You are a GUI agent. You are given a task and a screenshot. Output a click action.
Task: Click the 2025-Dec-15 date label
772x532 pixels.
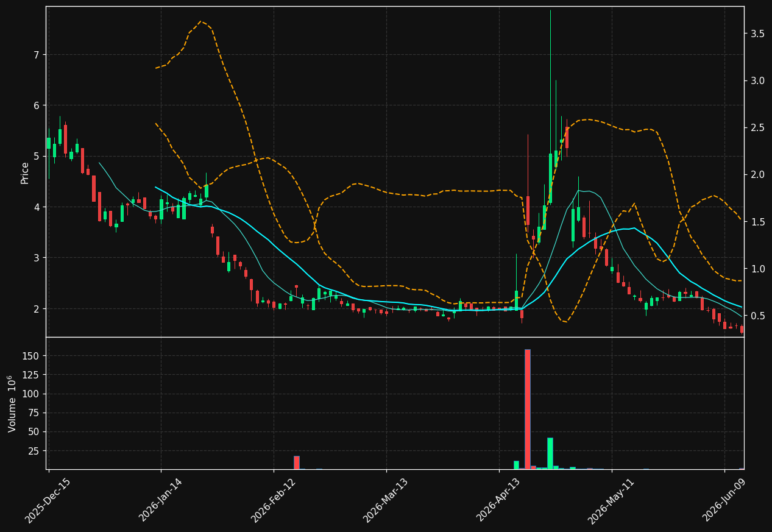[x=48, y=500]
